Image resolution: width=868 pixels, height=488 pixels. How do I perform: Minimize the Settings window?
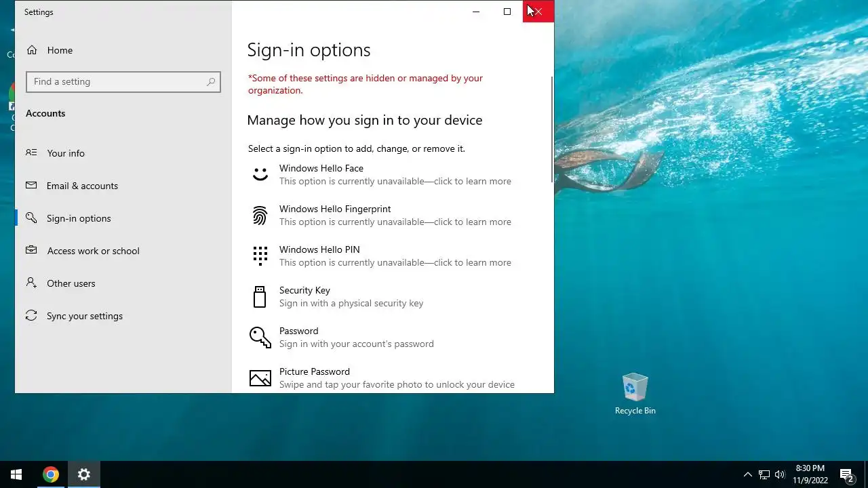(x=476, y=12)
